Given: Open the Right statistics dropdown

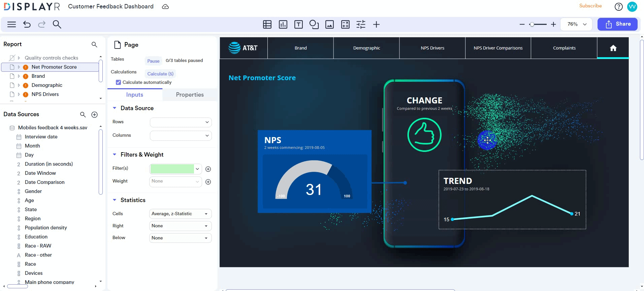Looking at the screenshot, I should [x=181, y=226].
